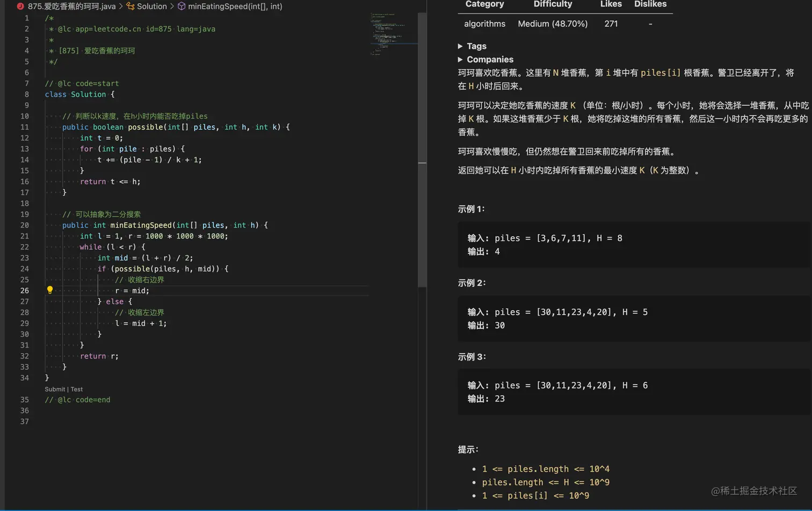Click the '// 可以抽象为二分搜索' comment

102,214
